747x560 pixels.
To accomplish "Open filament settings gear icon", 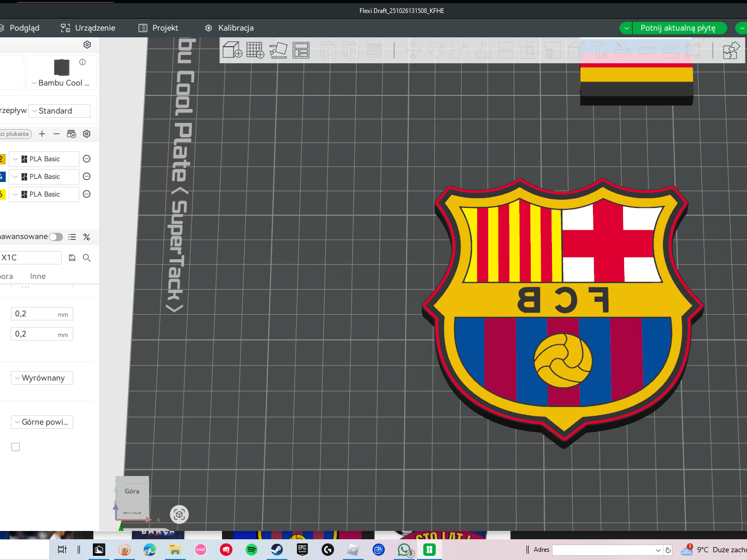I will (87, 134).
